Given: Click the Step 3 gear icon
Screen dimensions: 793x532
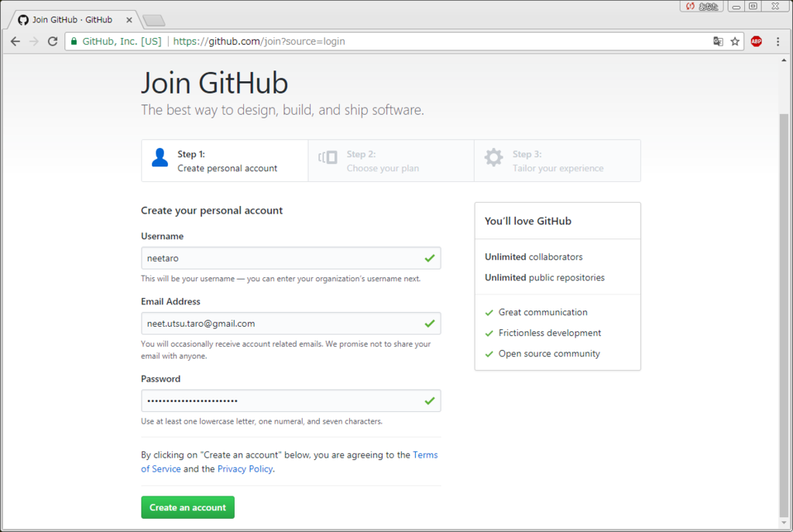Looking at the screenshot, I should [x=493, y=157].
